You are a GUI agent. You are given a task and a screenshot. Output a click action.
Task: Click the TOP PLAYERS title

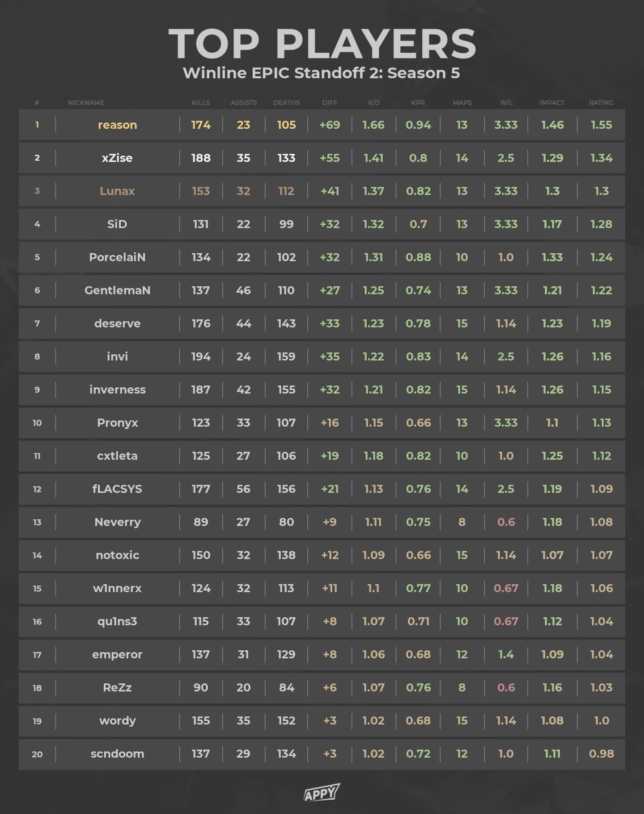pyautogui.click(x=322, y=44)
